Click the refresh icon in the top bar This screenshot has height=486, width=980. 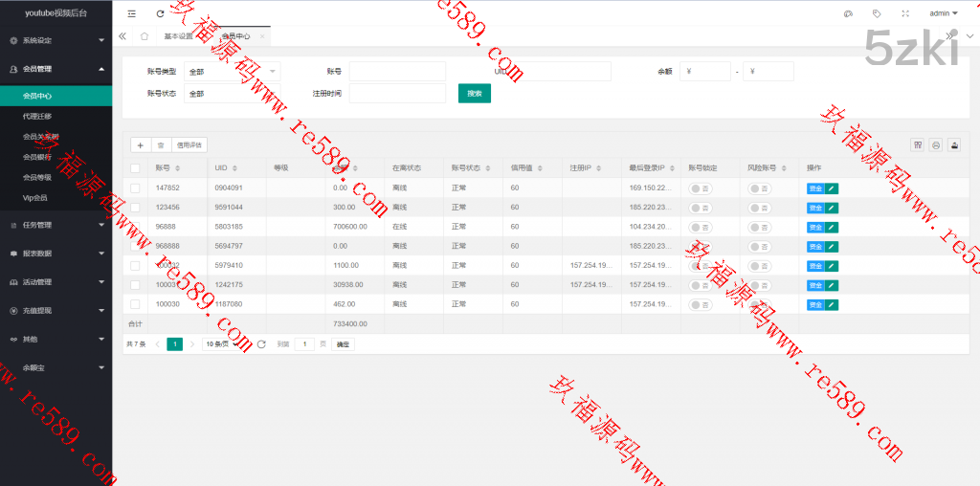pyautogui.click(x=160, y=13)
